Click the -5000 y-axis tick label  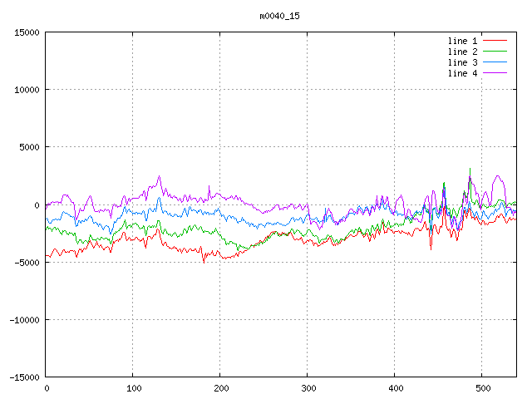(x=26, y=262)
